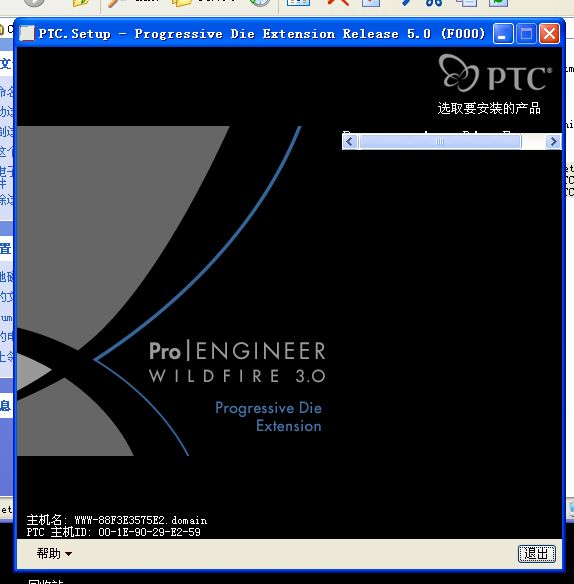The height and width of the screenshot is (584, 574).
Task: Close the PTC Setup window
Action: tap(549, 34)
